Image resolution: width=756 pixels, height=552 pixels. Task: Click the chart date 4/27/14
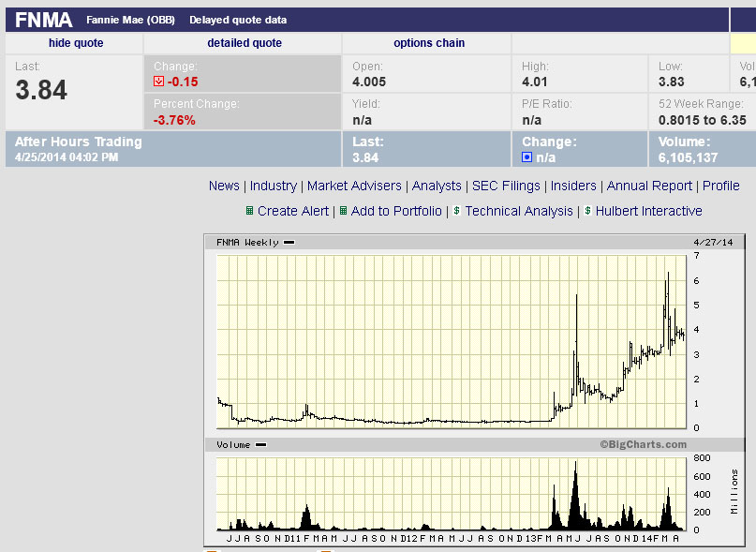[713, 242]
